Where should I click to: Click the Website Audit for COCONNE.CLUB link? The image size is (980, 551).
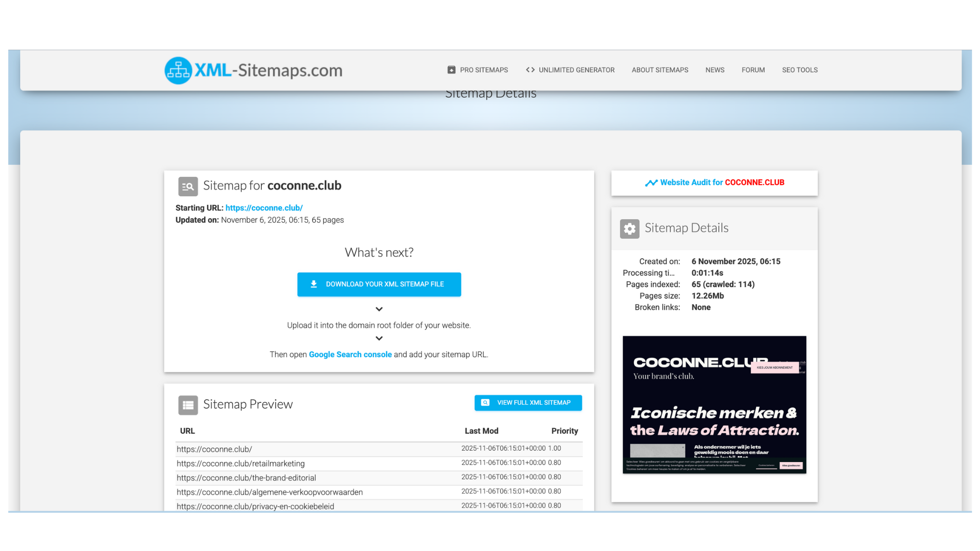click(722, 183)
